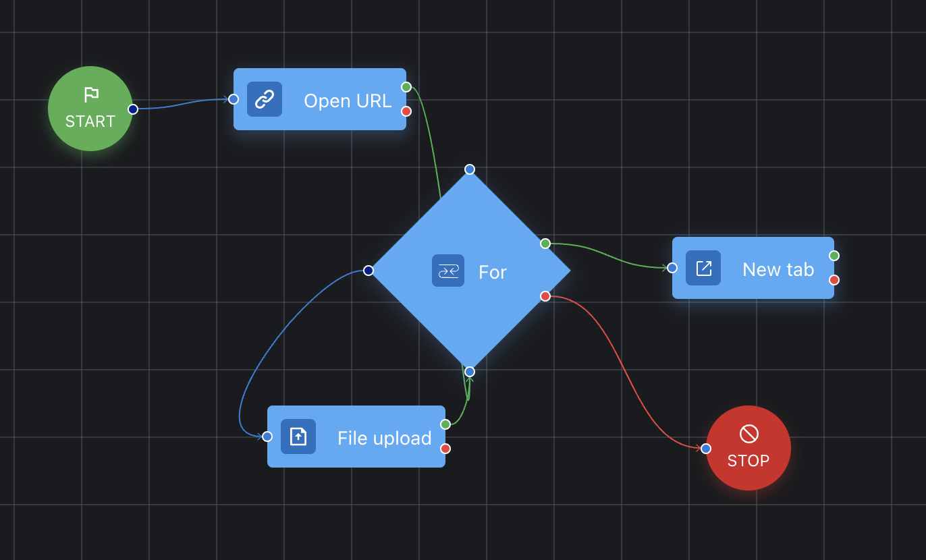This screenshot has width=926, height=560.
Task: Click the "Open URL" label text
Action: (348, 101)
